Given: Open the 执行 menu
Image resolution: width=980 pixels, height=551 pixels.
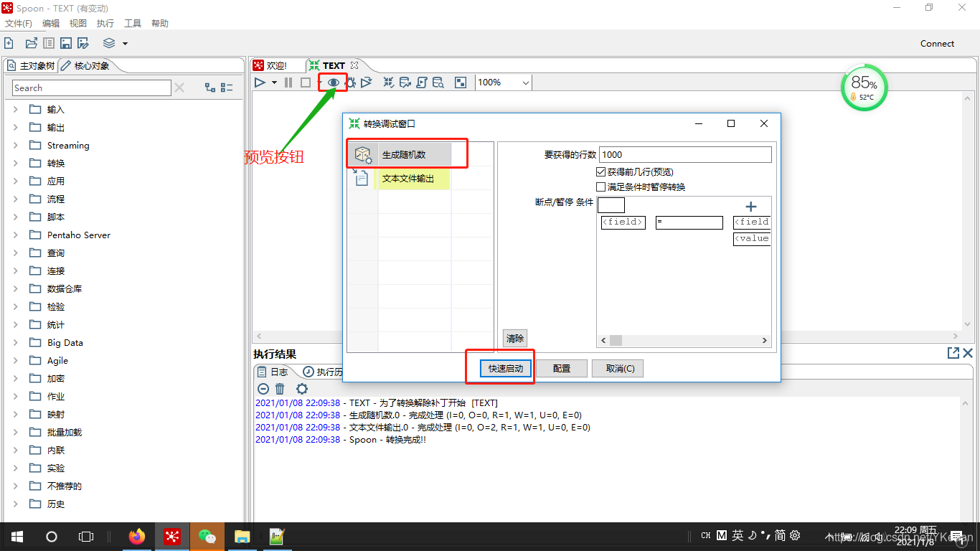Looking at the screenshot, I should [x=105, y=24].
